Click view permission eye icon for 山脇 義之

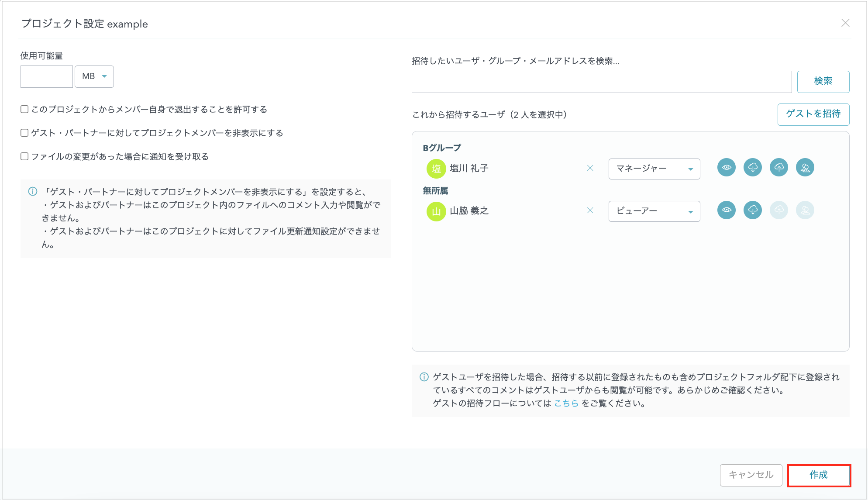click(x=727, y=210)
